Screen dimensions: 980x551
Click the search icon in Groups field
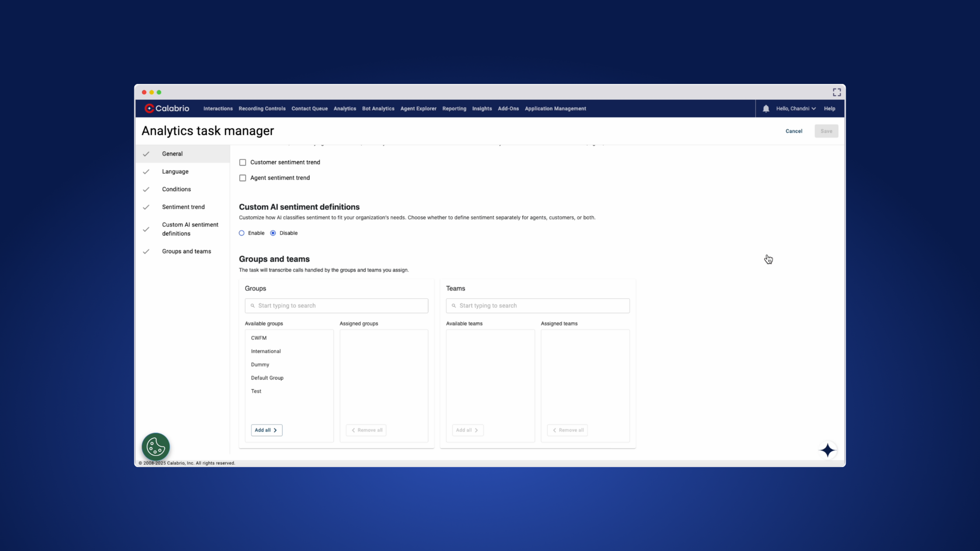(x=252, y=306)
